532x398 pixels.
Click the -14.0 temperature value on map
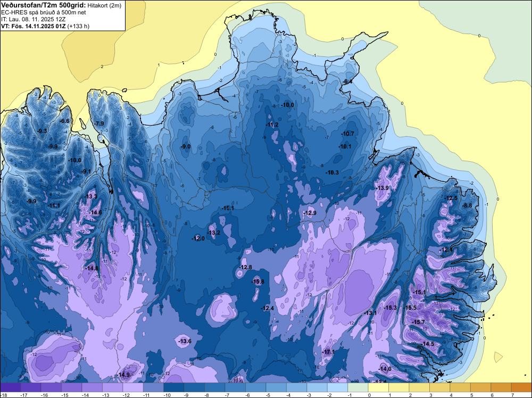(385, 369)
